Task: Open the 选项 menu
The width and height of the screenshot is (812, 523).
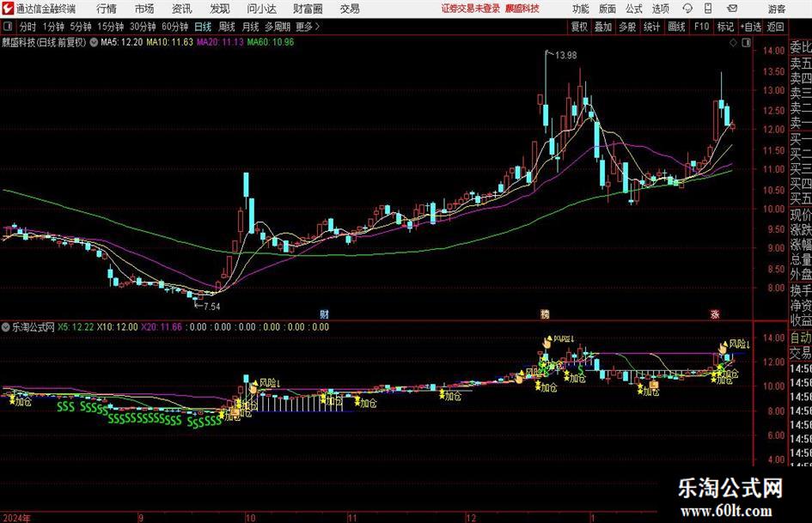Action: pos(660,9)
